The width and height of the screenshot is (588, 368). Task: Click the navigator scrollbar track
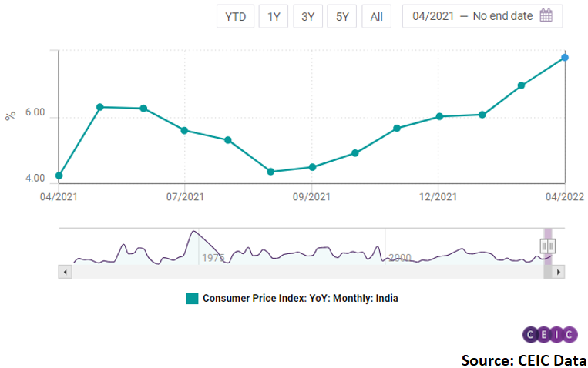pos(308,272)
